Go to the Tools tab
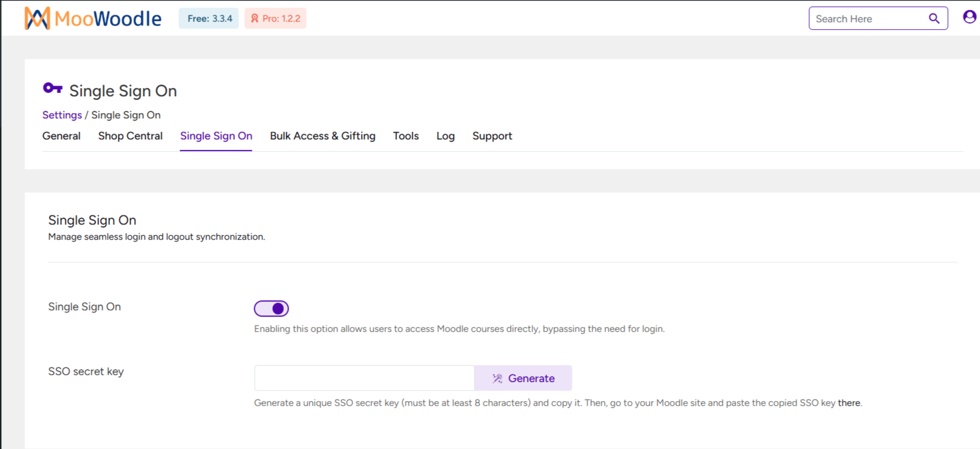 tap(406, 136)
